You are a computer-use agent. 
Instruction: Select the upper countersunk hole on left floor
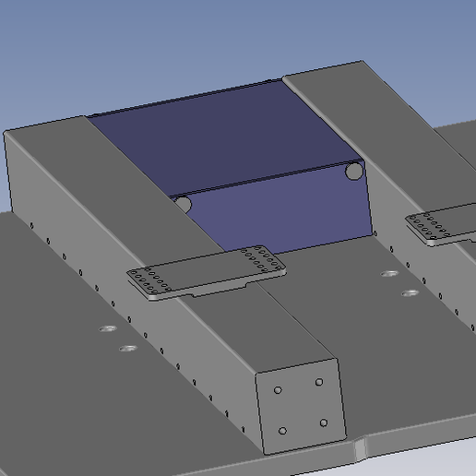108,329
